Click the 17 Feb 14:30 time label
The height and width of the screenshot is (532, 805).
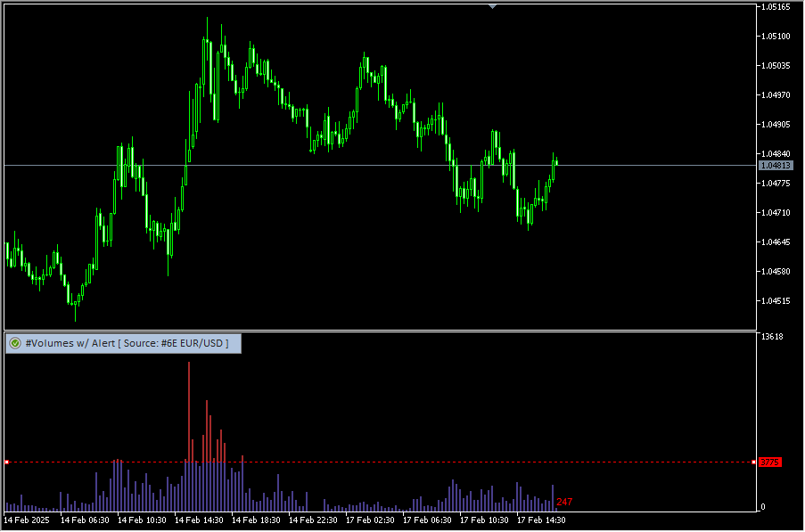pos(540,520)
